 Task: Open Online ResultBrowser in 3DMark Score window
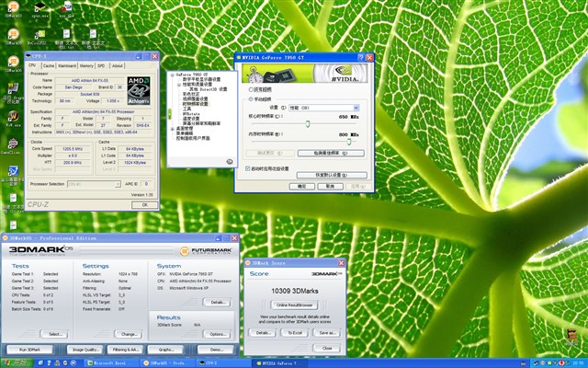pos(295,305)
